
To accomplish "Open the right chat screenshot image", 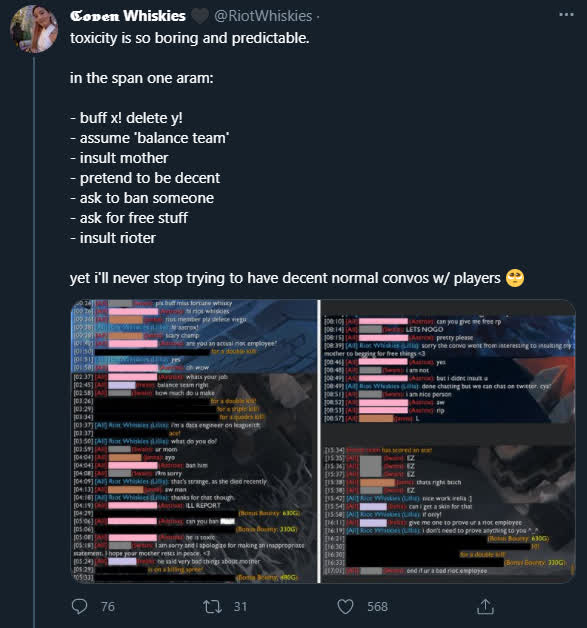I will [448, 441].
